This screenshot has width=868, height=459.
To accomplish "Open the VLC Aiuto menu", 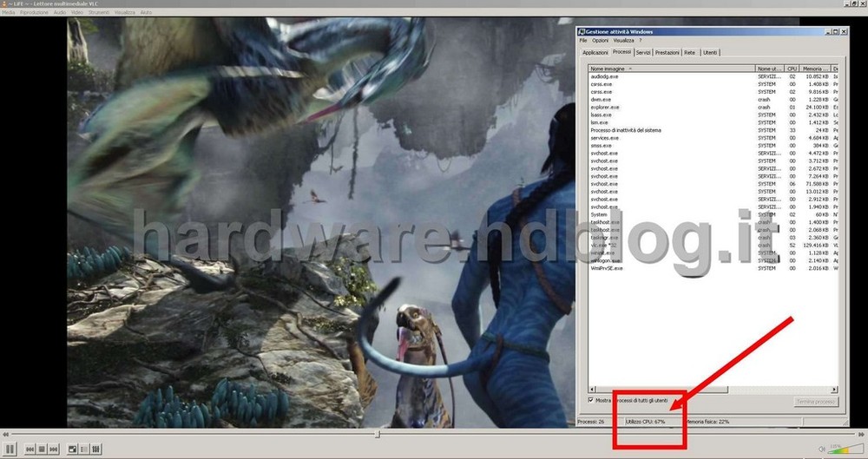I will coord(146,12).
